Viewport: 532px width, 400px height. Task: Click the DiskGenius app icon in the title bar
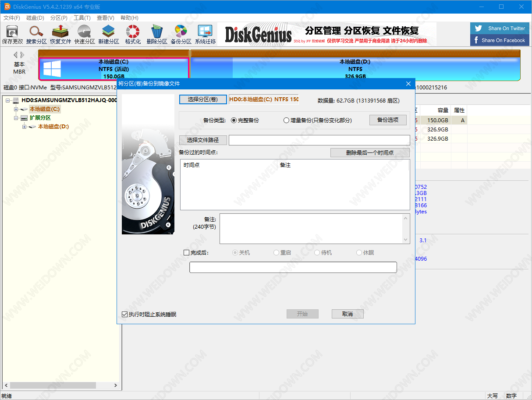tap(7, 7)
